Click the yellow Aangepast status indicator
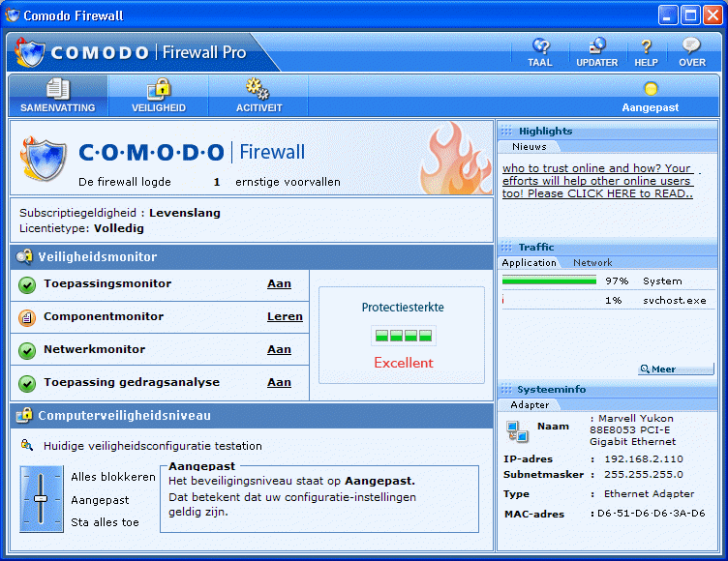This screenshot has height=561, width=728. [651, 89]
